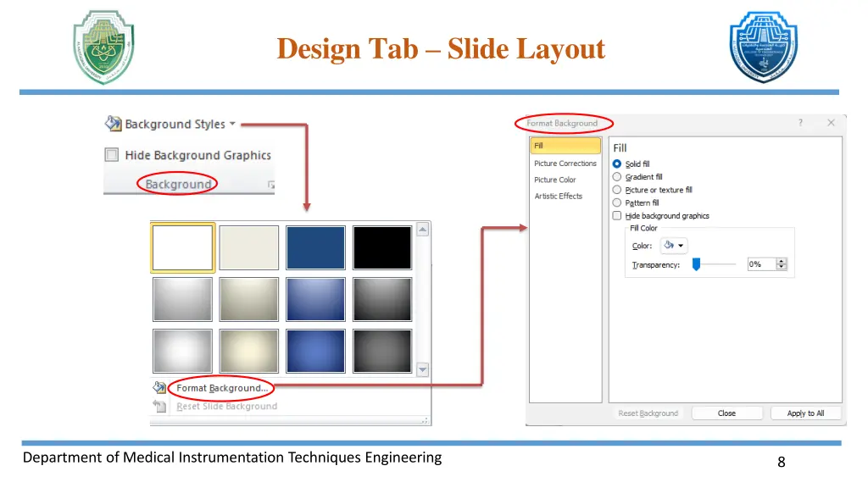Enable Hide Background Graphics in the ribbon
868x488 pixels.
111,155
